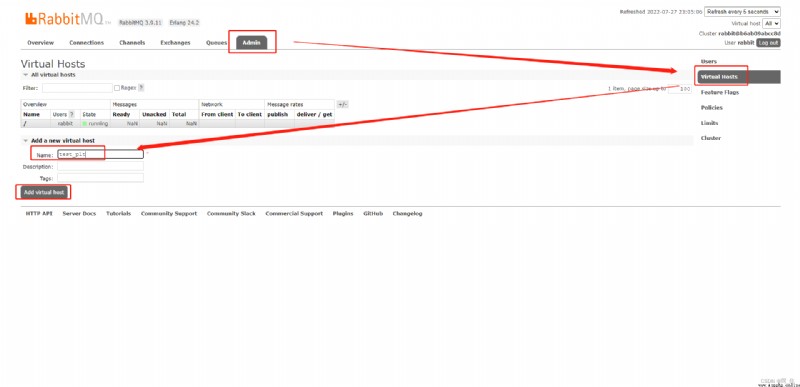
Task: Open the Virtual host All dropdown
Action: coord(771,23)
